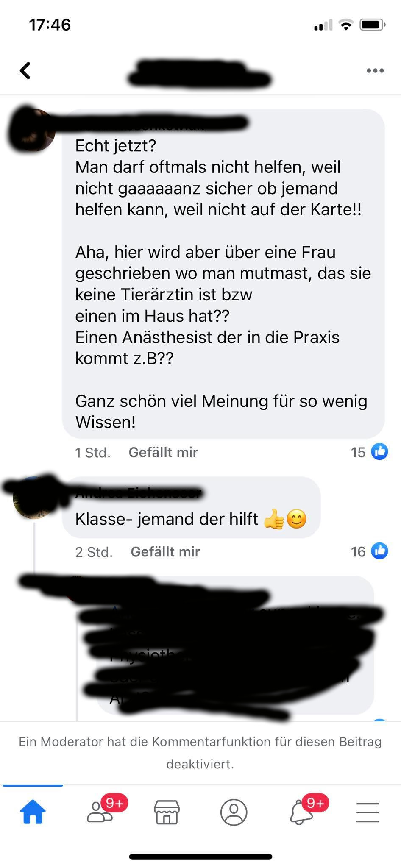Tap the '1 Std.' timestamp

[x=93, y=453]
